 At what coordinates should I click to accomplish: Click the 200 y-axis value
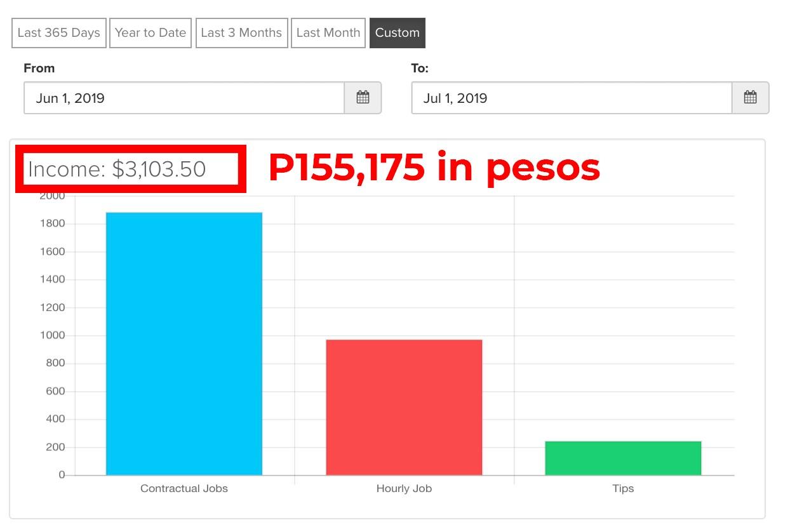pos(55,447)
